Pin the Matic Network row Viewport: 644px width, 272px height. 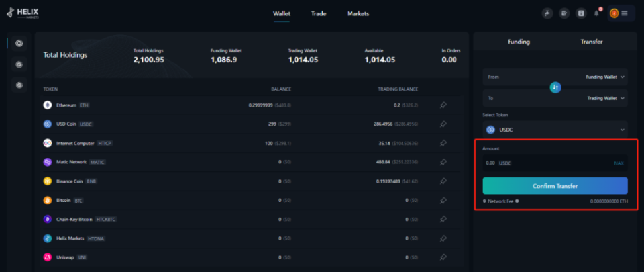(x=443, y=162)
